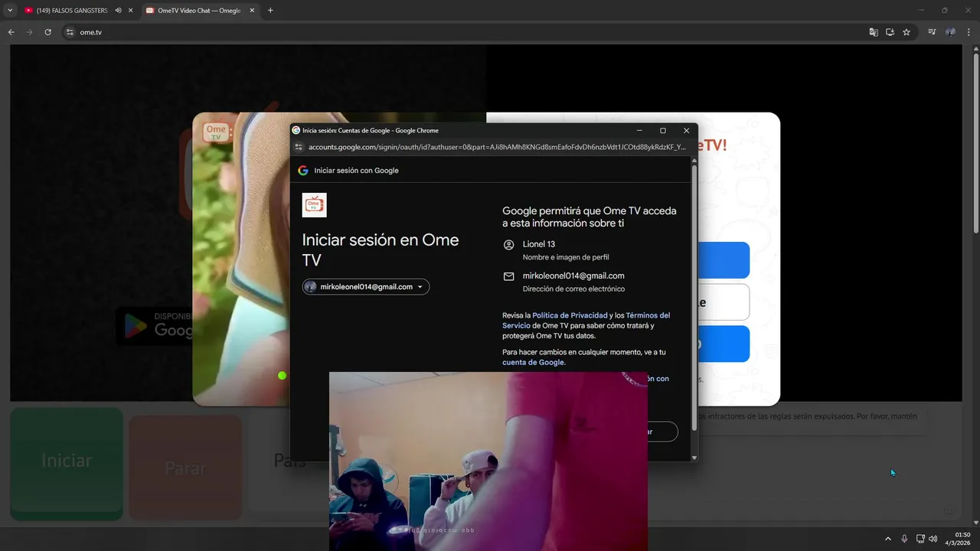This screenshot has width=980, height=551.
Task: Open the Términos del Servicio link
Action: coord(586,320)
